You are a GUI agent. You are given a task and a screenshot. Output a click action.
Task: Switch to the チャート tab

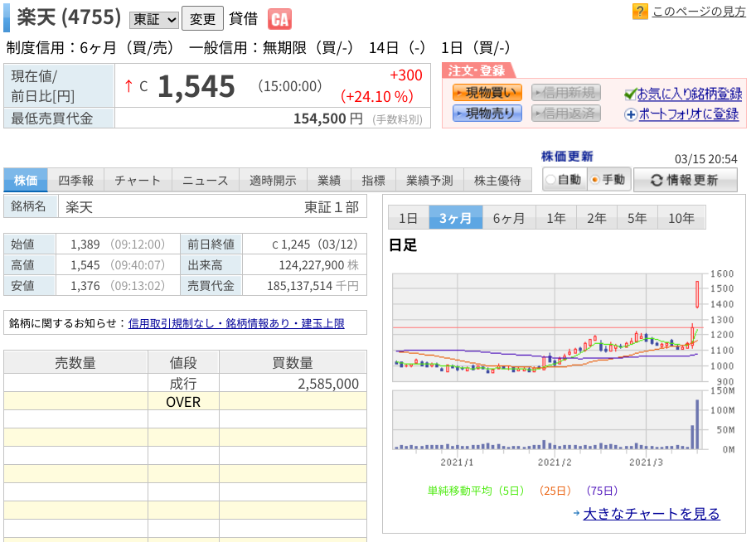tap(138, 181)
